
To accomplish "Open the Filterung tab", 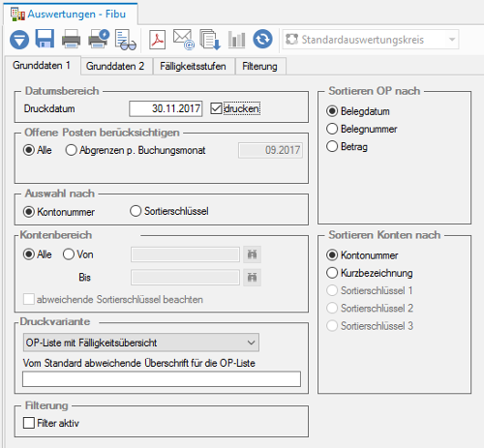I will (x=259, y=66).
